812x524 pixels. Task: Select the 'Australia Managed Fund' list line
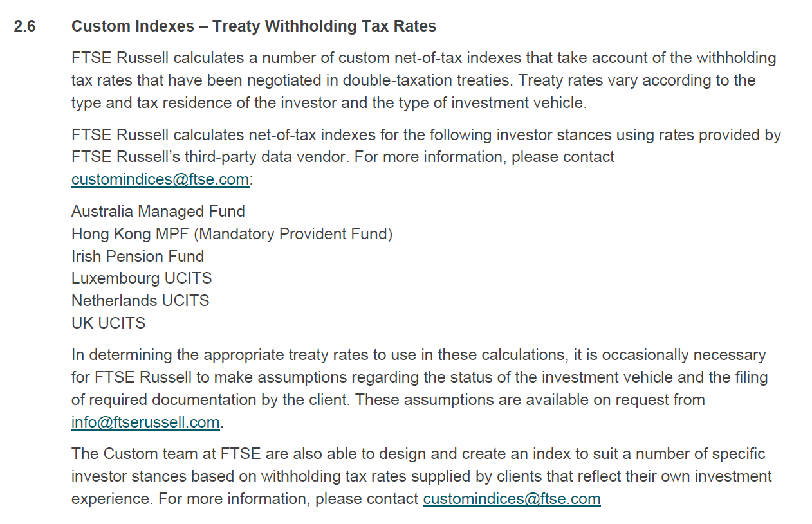[x=158, y=212]
